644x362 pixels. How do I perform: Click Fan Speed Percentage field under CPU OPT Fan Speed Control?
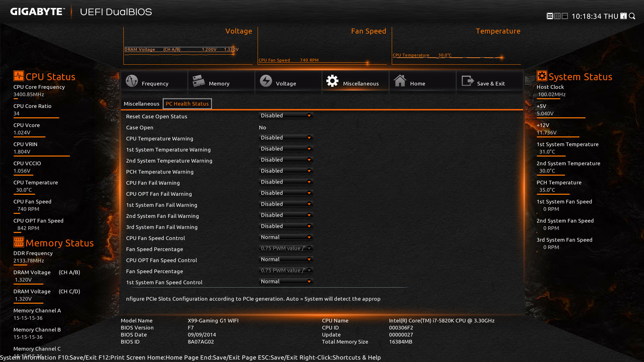(286, 270)
